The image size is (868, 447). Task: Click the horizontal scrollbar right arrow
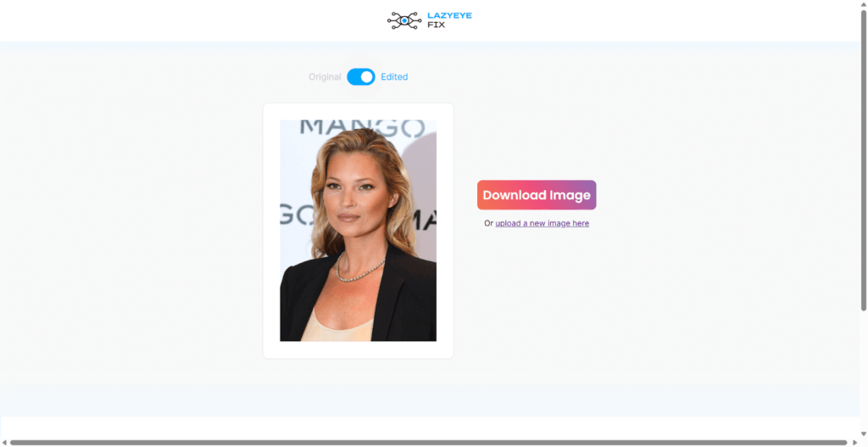click(x=854, y=443)
